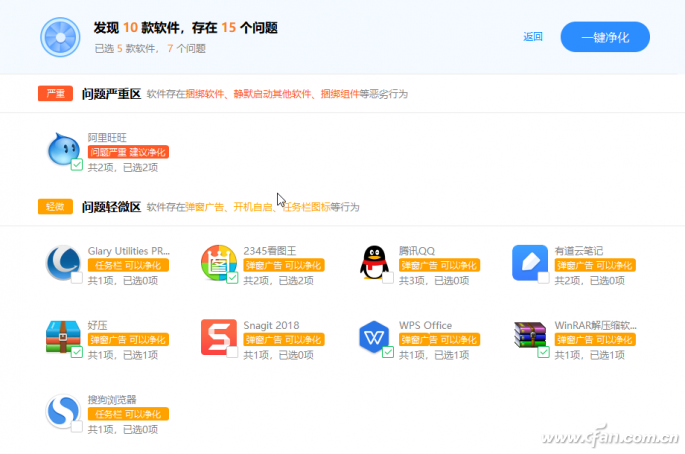Click the orange 轻微 label
The width and height of the screenshot is (685, 454).
coord(55,207)
